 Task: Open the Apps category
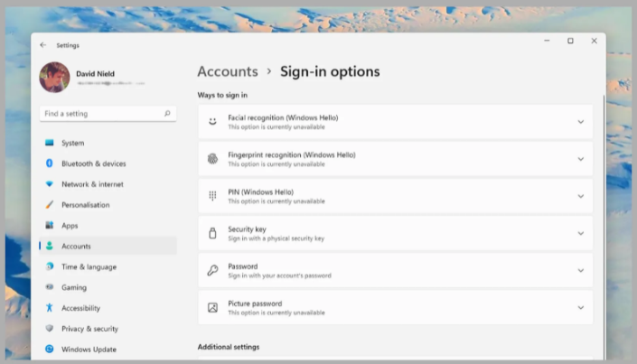108,226
